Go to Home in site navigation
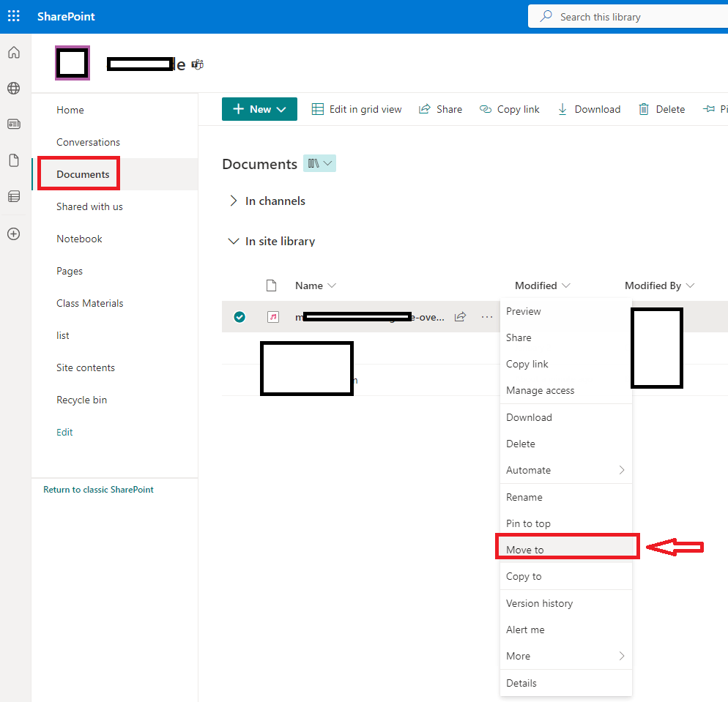This screenshot has height=702, width=728. tap(70, 110)
